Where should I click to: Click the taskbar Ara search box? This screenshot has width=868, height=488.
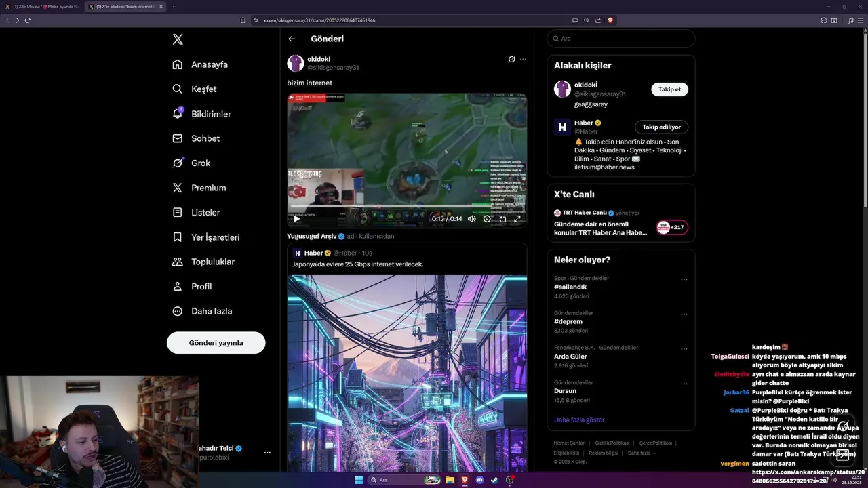[x=405, y=480]
